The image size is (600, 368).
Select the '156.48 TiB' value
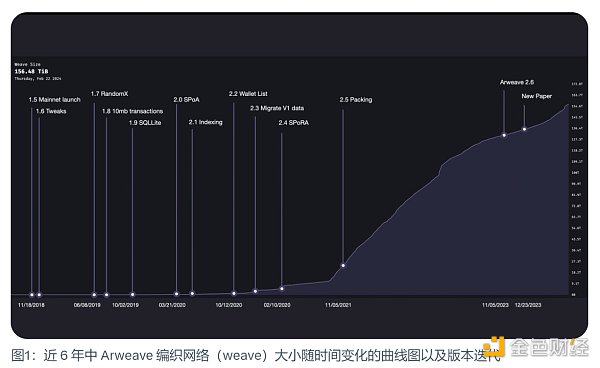[31, 71]
